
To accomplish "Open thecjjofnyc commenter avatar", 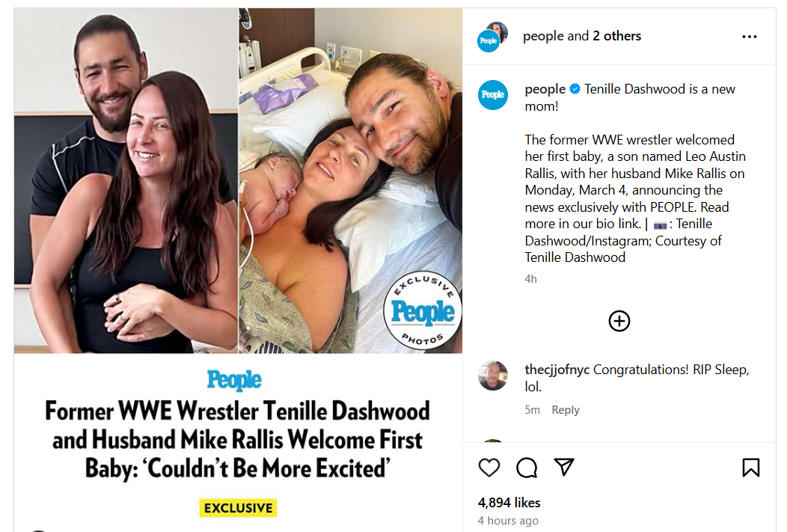I will [x=493, y=375].
